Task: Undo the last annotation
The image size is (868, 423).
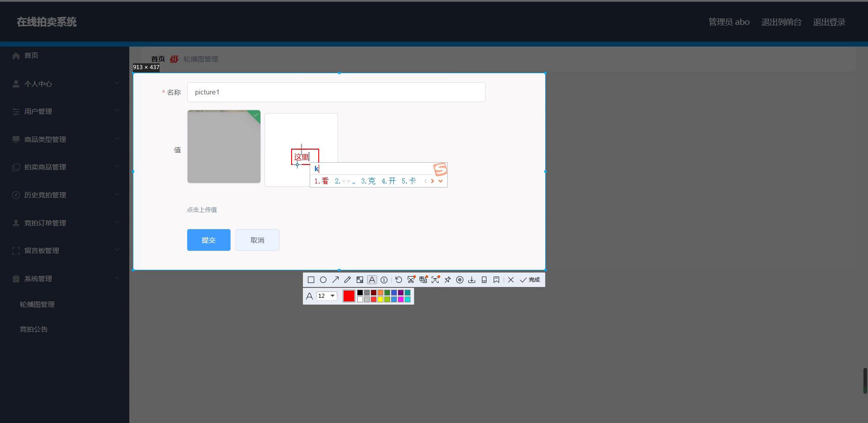Action: coord(399,280)
